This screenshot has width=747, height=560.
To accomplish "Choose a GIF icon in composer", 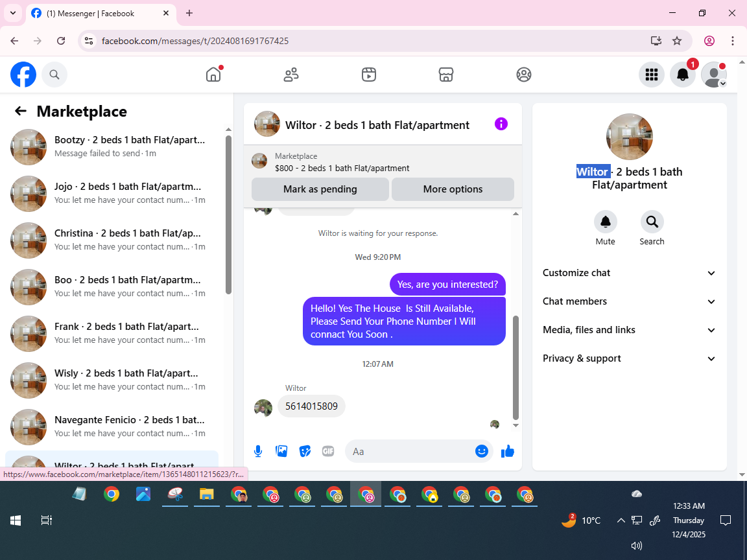I will [x=327, y=451].
